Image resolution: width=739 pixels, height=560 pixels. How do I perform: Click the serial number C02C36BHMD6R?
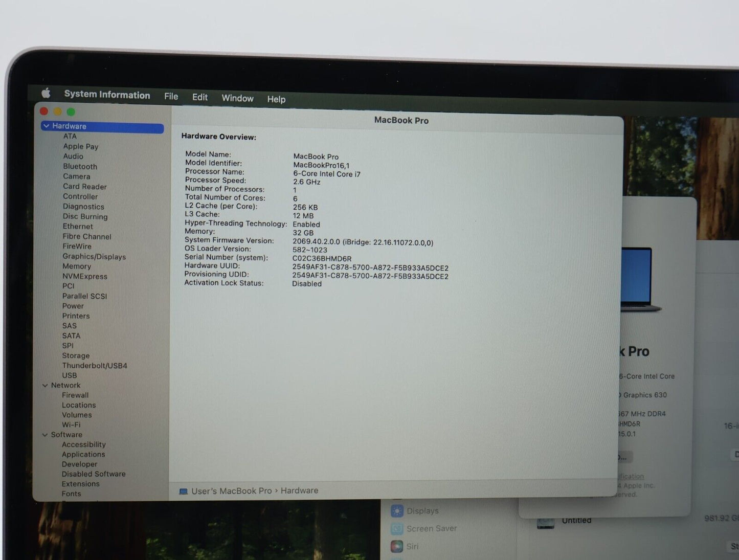click(x=322, y=259)
